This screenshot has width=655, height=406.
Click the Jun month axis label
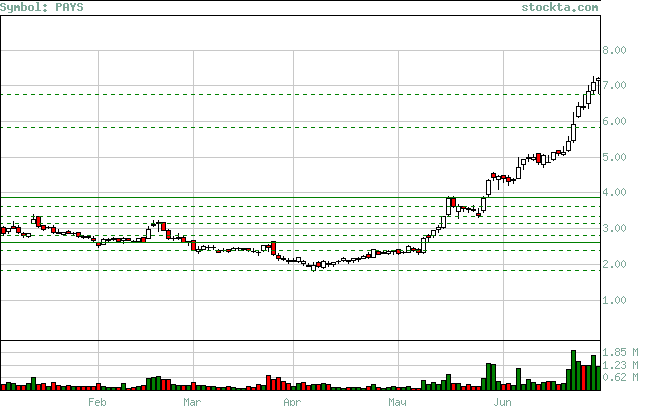tap(502, 401)
